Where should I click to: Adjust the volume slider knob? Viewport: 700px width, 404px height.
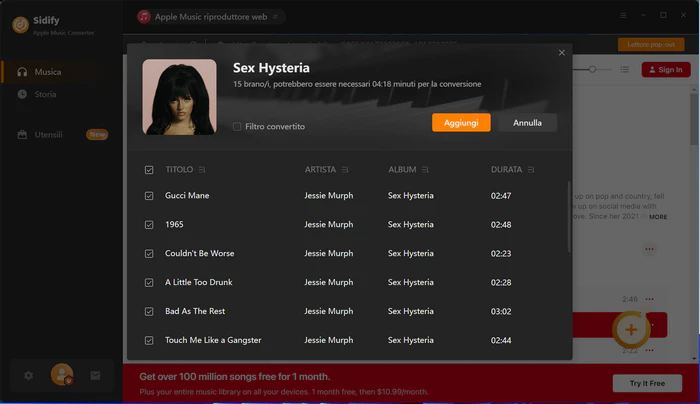click(592, 69)
